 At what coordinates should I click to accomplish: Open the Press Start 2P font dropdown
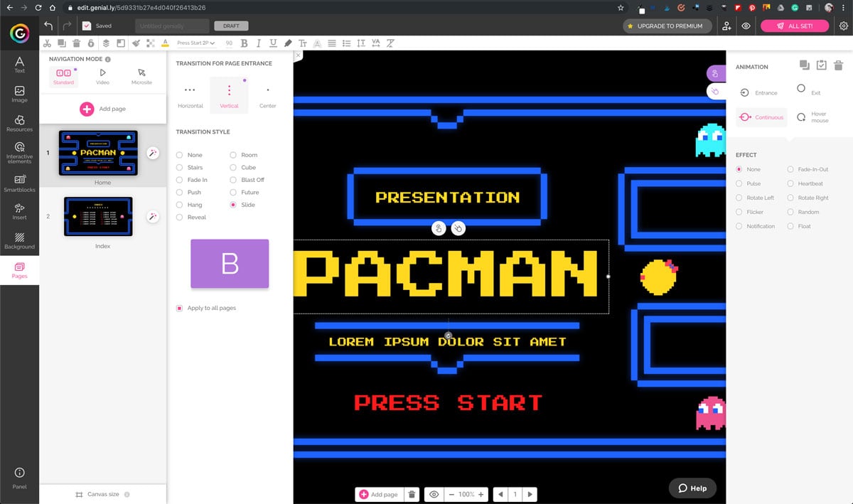click(x=196, y=43)
